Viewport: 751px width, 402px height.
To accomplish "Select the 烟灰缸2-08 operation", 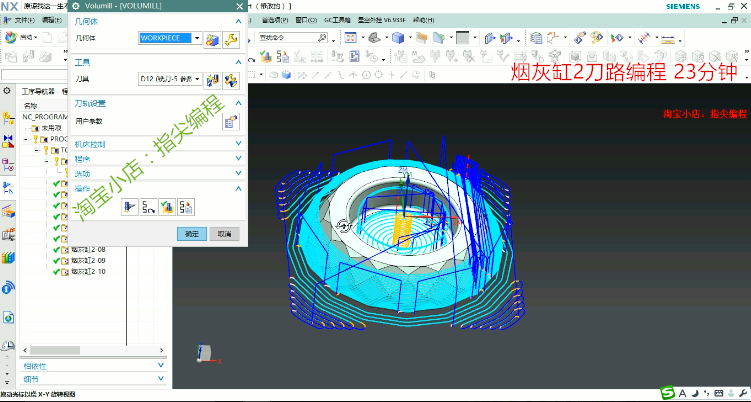I will tap(88, 250).
